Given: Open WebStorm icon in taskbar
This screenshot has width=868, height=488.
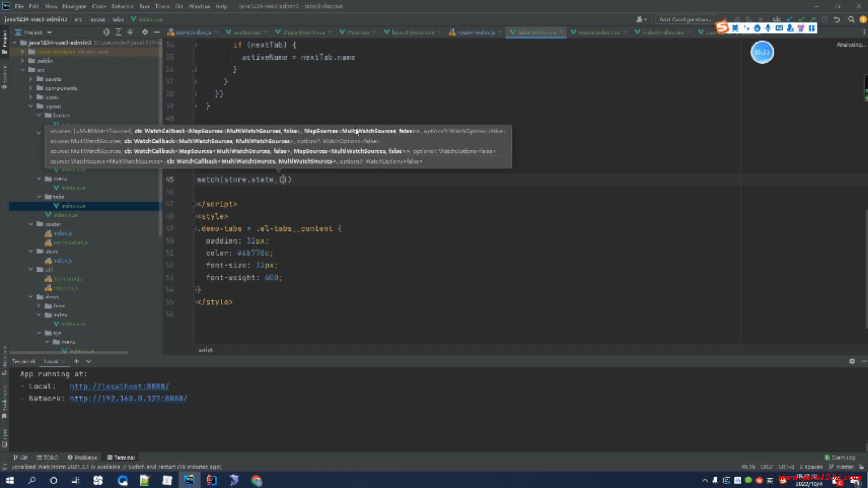Looking at the screenshot, I should tap(189, 480).
